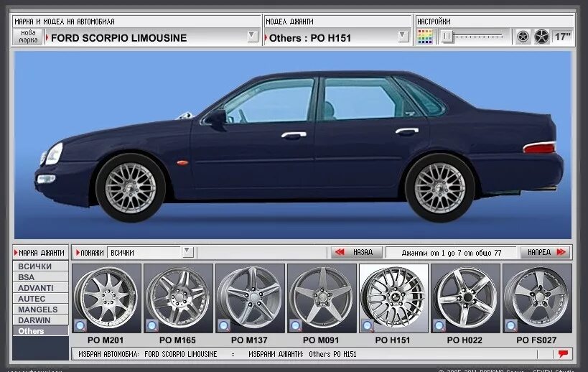Click МАРКА И МОДЕЛ НА АВТОМОБИЛА title

click(65, 22)
